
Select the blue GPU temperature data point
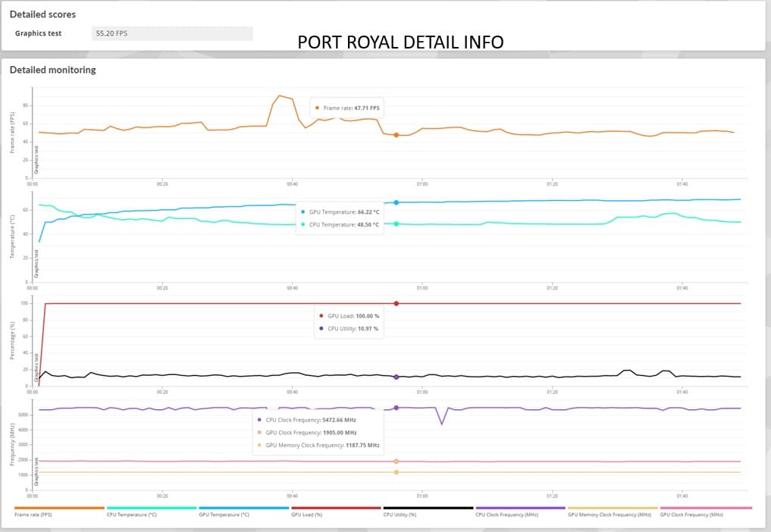pyautogui.click(x=396, y=202)
